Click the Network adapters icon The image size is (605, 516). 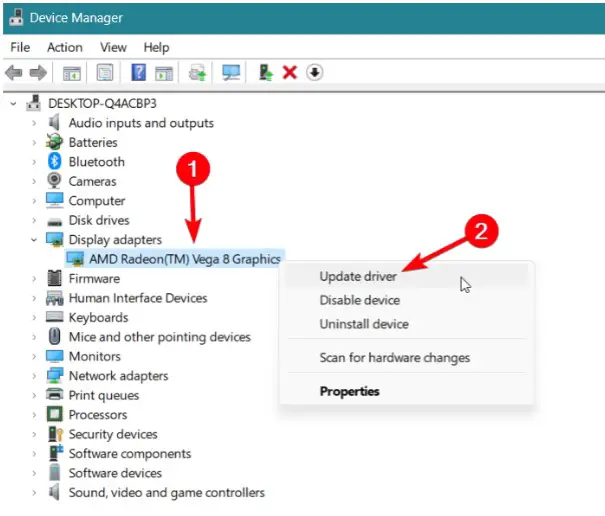pos(54,375)
